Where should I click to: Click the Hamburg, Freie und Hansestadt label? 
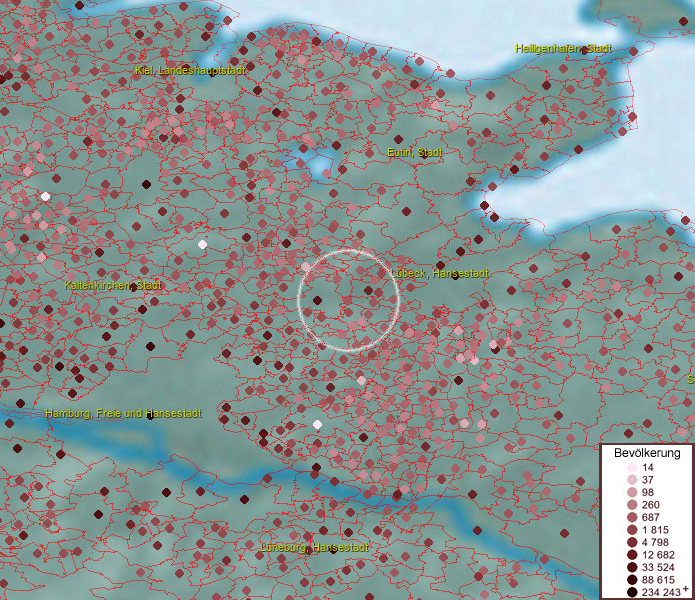pyautogui.click(x=123, y=413)
